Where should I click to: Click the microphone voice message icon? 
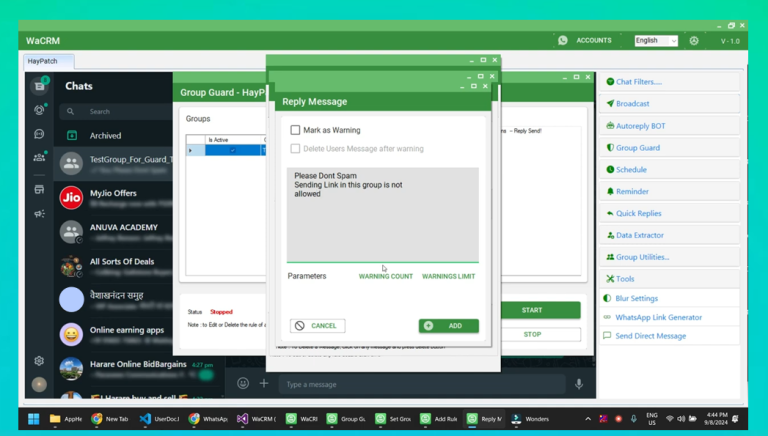pyautogui.click(x=578, y=384)
